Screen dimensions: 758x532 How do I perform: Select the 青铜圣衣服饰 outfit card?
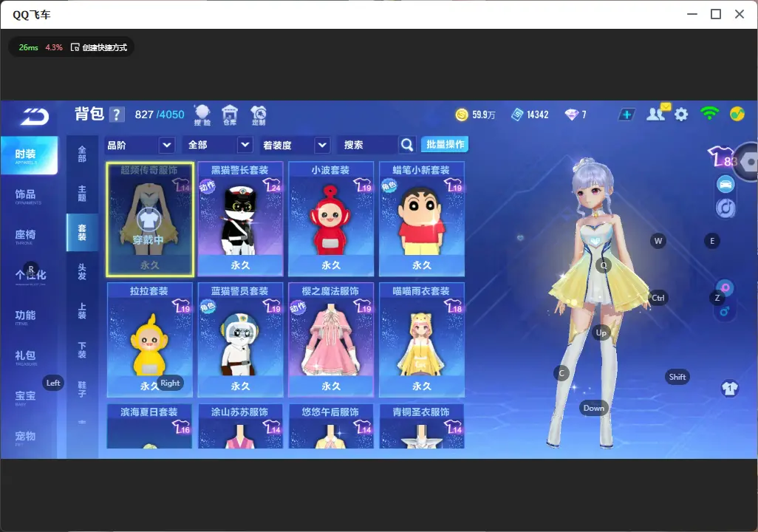pyautogui.click(x=422, y=426)
